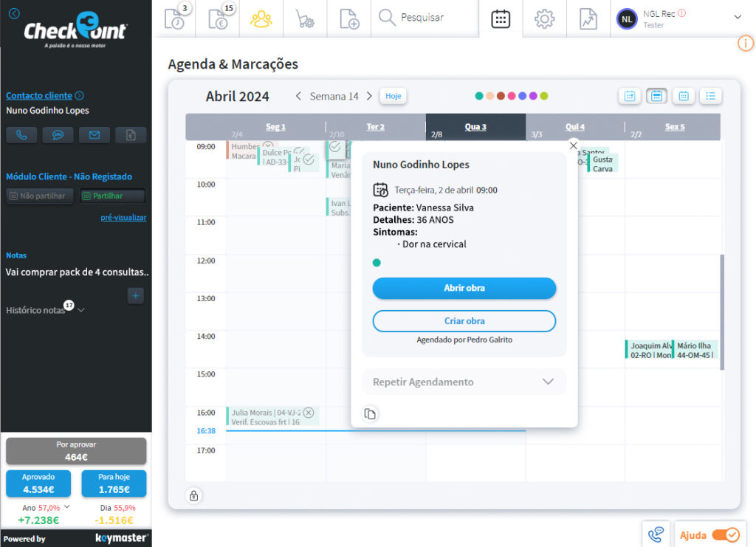
Task: Open the customers group icon in toolbar
Action: point(261,18)
